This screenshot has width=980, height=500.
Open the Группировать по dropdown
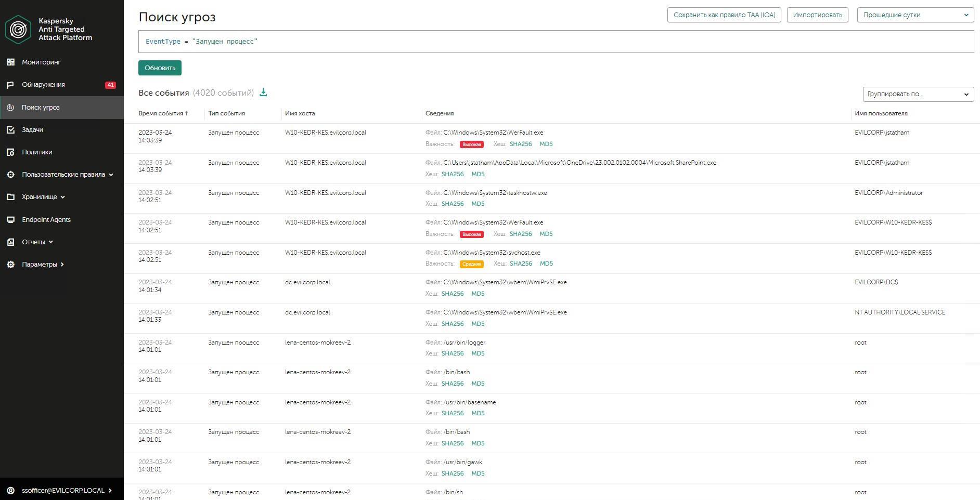[918, 94]
